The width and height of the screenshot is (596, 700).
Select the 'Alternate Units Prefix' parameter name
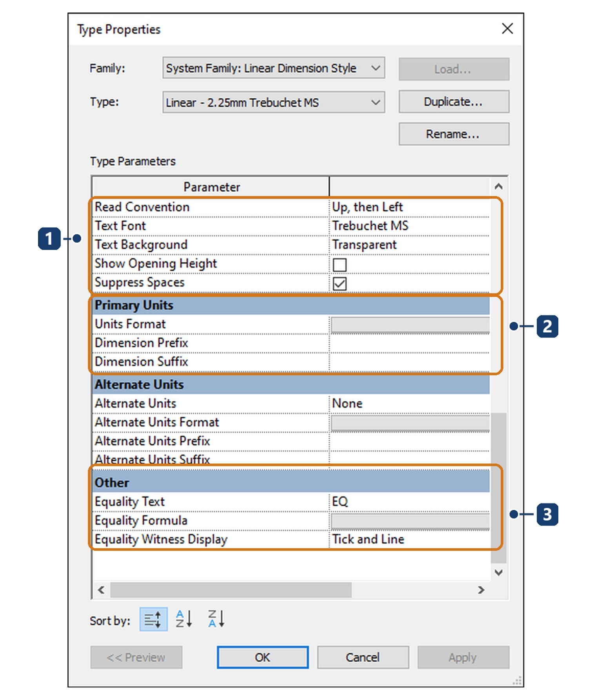tap(152, 441)
